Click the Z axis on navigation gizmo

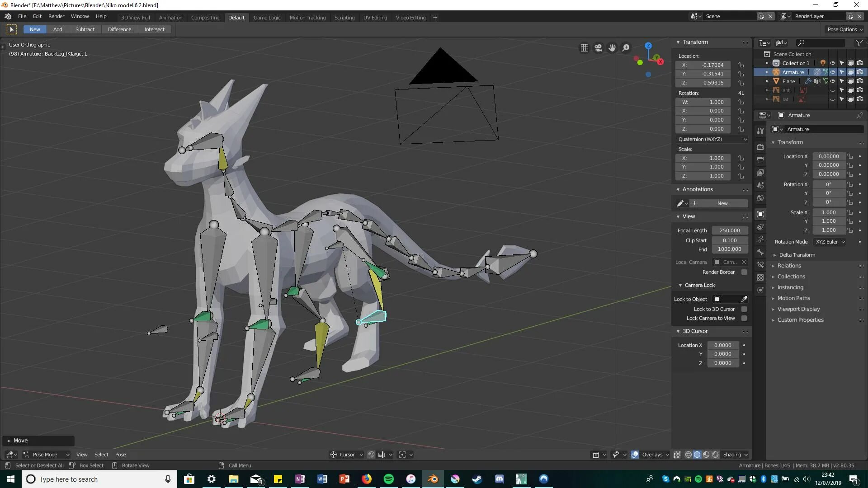point(648,46)
